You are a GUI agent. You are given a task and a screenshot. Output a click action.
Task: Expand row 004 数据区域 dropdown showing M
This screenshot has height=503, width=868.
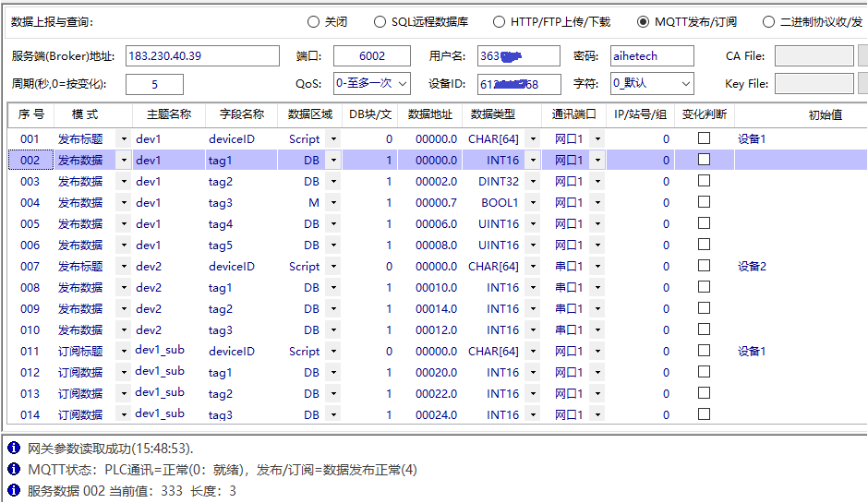[332, 203]
